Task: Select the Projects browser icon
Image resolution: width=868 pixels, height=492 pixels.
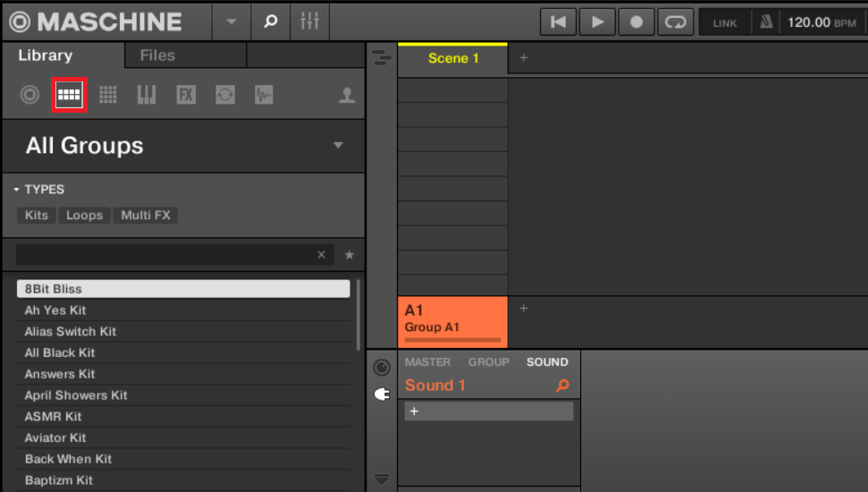Action: [29, 95]
